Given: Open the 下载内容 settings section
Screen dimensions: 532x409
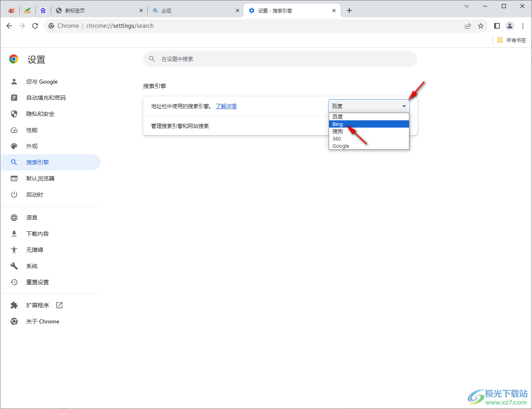Looking at the screenshot, I should pyautogui.click(x=50, y=234).
